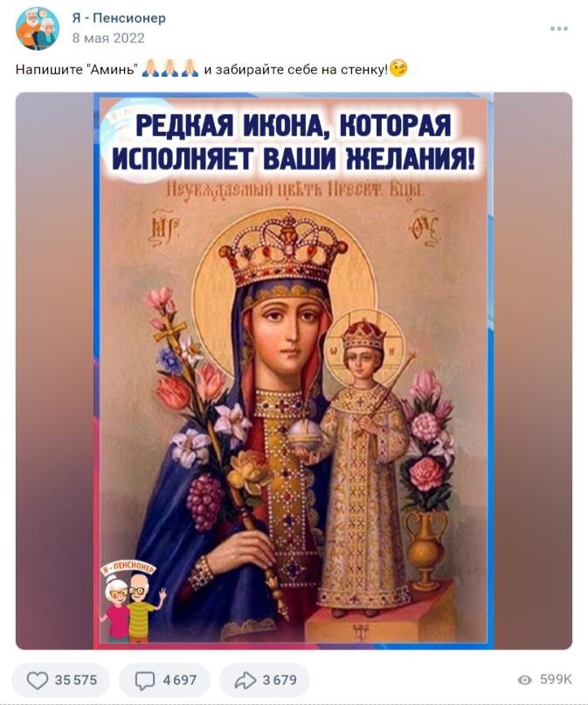This screenshot has width=588, height=705.
Task: Click the 4 697 comments counter
Action: [x=179, y=680]
